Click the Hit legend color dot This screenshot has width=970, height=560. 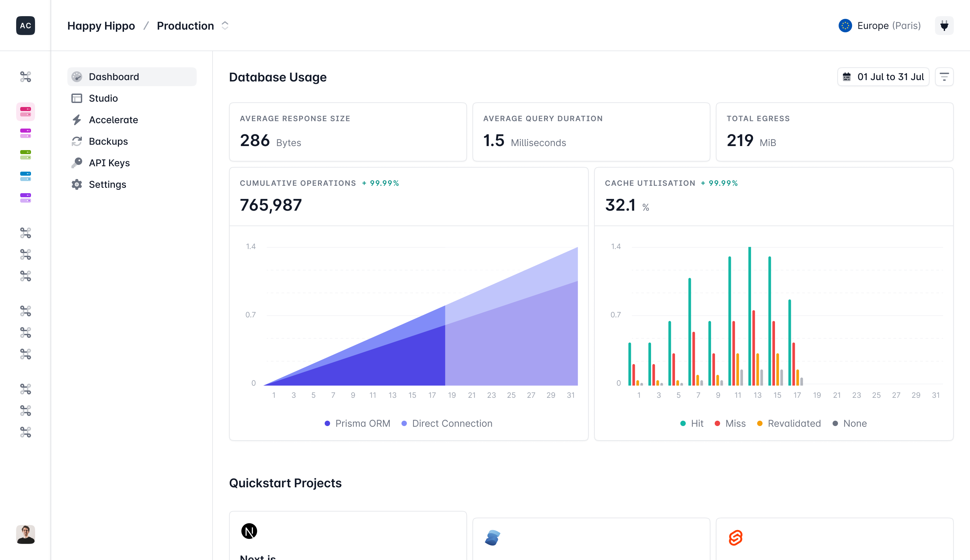tap(683, 423)
